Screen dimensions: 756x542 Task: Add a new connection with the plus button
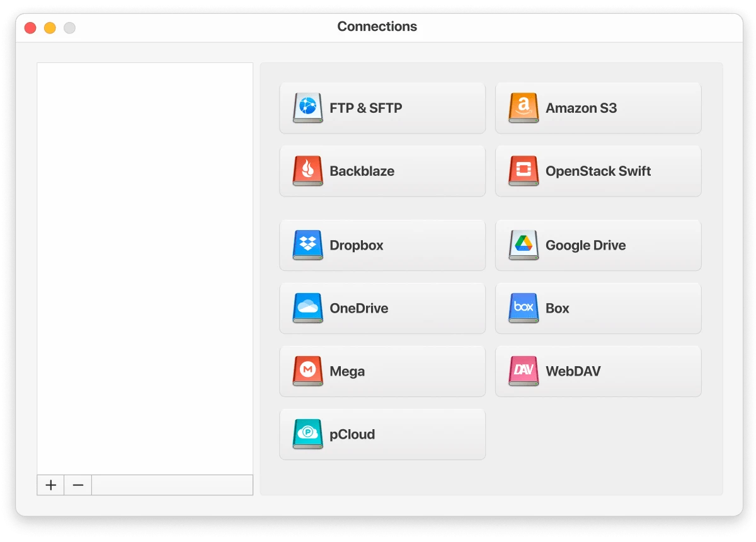tap(50, 485)
